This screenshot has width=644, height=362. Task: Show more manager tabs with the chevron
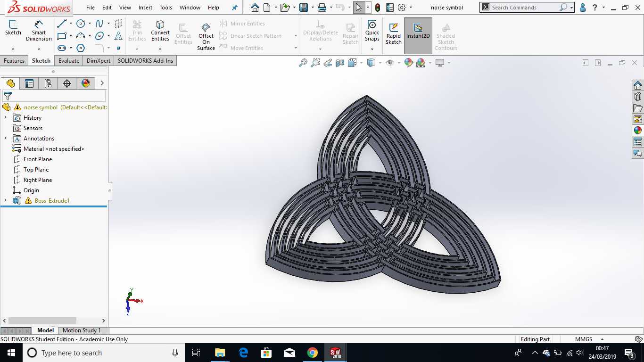click(102, 83)
